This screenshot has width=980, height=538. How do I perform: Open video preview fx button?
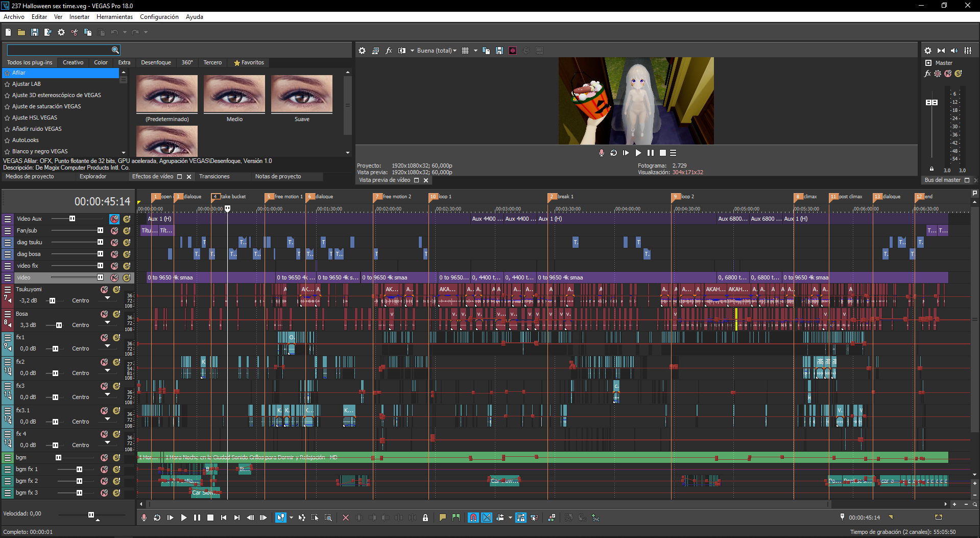tap(389, 51)
